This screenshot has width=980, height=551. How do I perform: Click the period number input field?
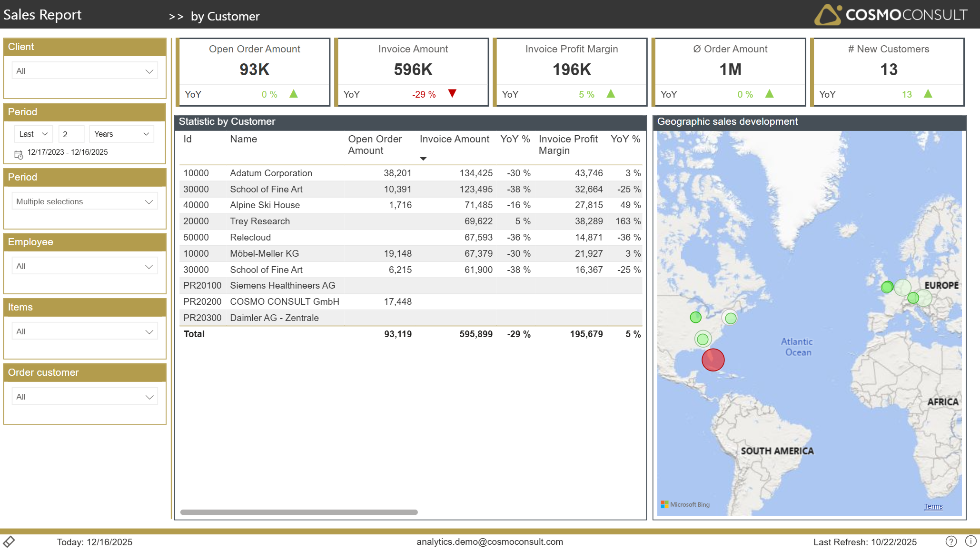coord(71,134)
